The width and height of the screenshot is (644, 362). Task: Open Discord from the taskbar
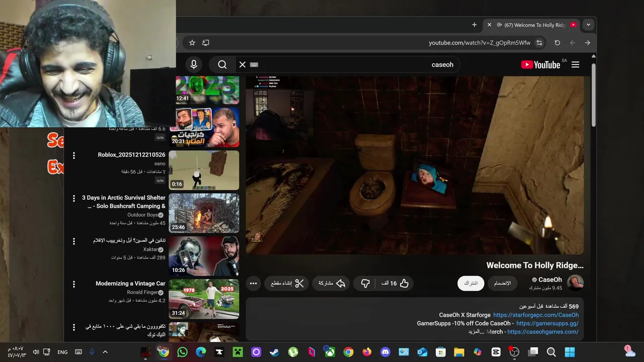(x=385, y=352)
